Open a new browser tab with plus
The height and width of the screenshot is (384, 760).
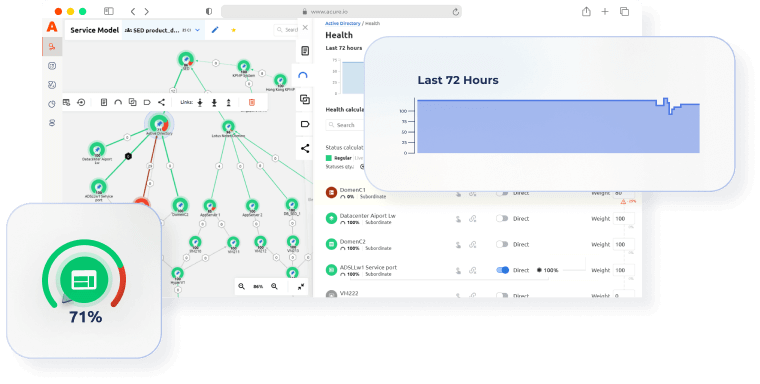pos(605,12)
